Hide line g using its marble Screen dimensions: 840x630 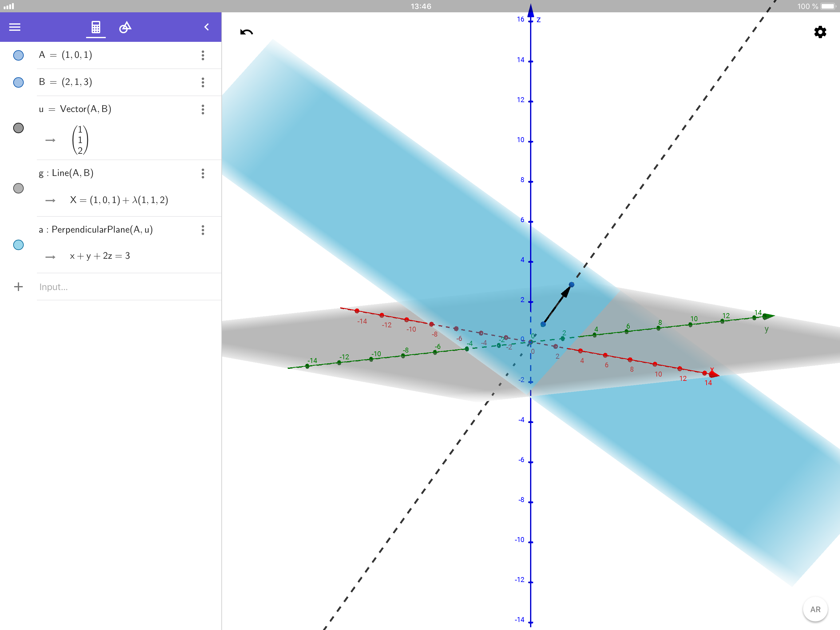[x=18, y=188]
